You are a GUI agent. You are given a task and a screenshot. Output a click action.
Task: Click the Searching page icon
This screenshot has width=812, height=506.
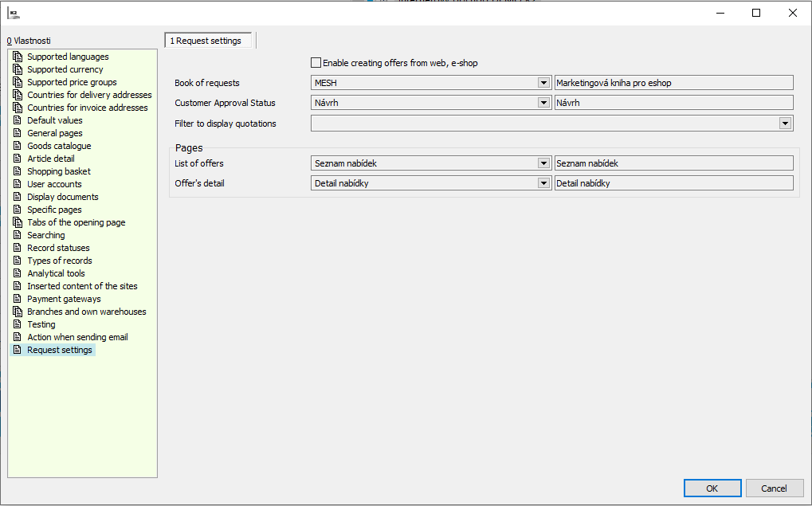point(18,235)
